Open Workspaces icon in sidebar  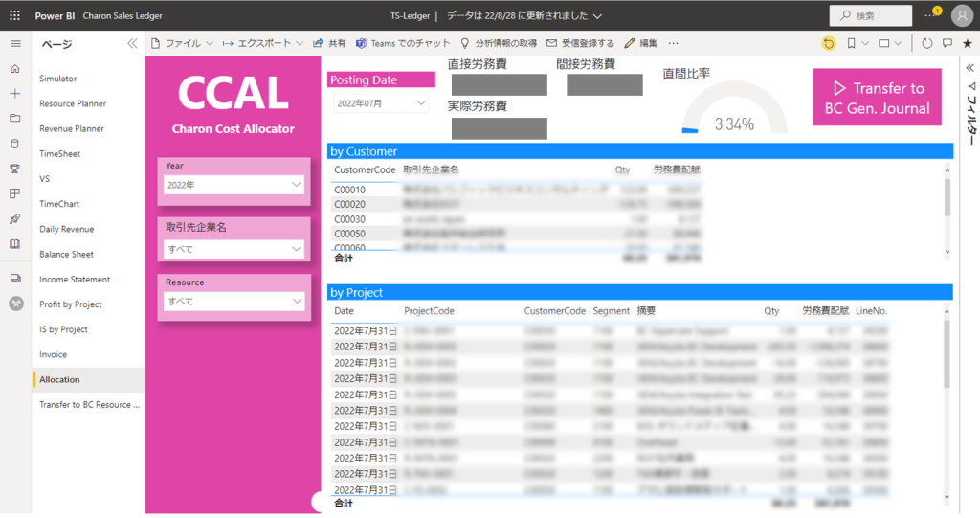coord(15,279)
